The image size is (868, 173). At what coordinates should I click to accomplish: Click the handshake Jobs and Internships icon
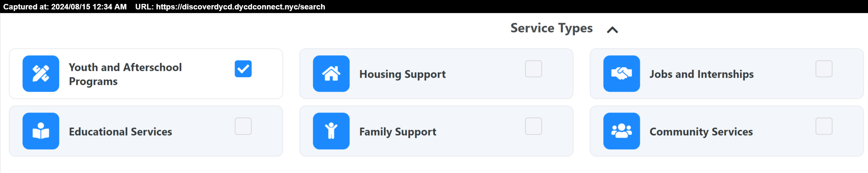622,74
